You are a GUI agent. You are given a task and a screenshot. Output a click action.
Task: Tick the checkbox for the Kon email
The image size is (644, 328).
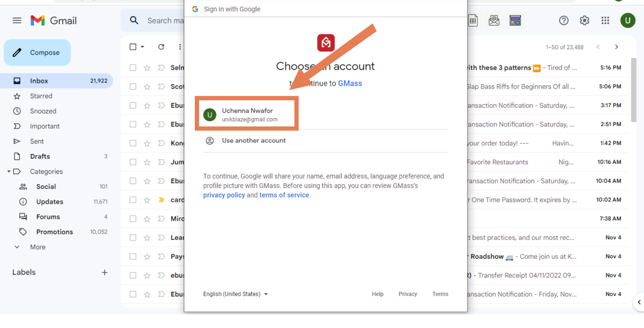pos(133,143)
